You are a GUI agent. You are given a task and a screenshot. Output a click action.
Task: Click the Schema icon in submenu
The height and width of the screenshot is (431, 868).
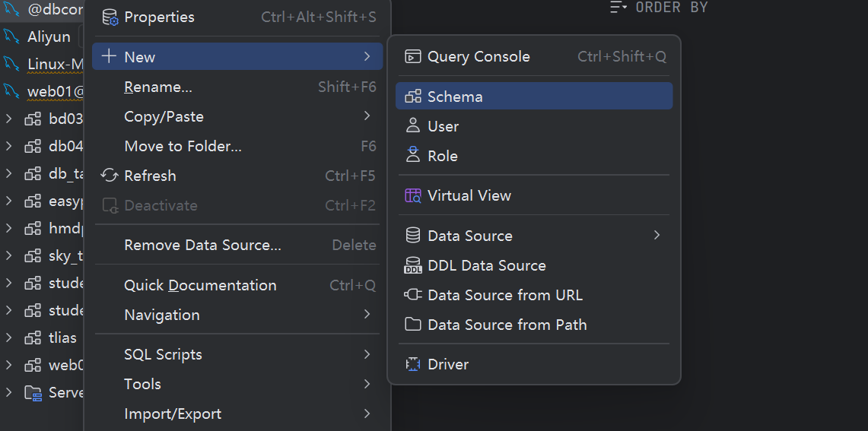click(x=413, y=97)
